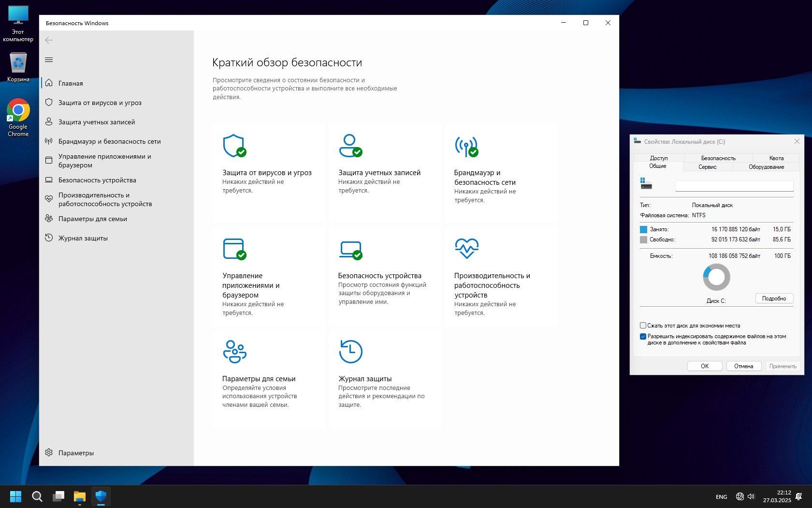
Task: Open the virus and threat protection shield tile icon
Action: click(234, 146)
